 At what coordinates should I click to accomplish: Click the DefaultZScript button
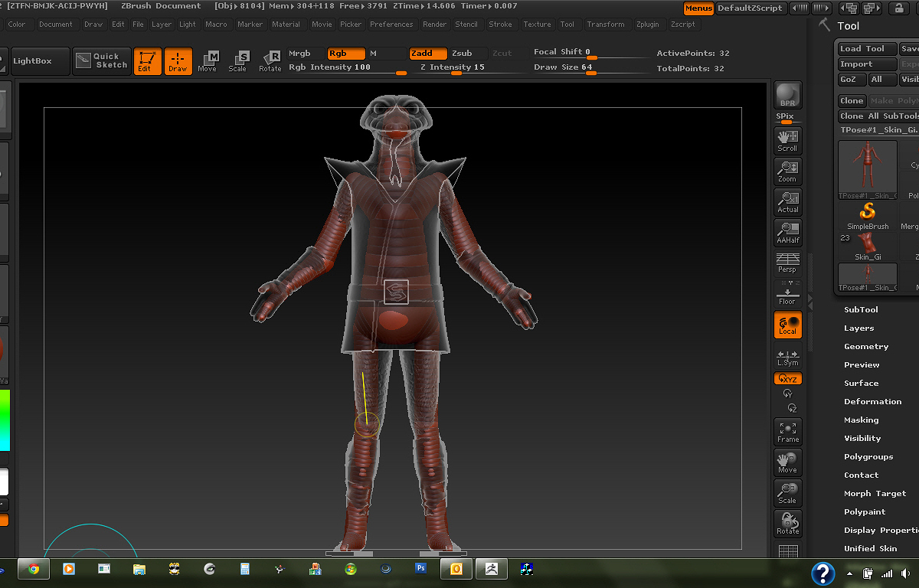[x=751, y=8]
